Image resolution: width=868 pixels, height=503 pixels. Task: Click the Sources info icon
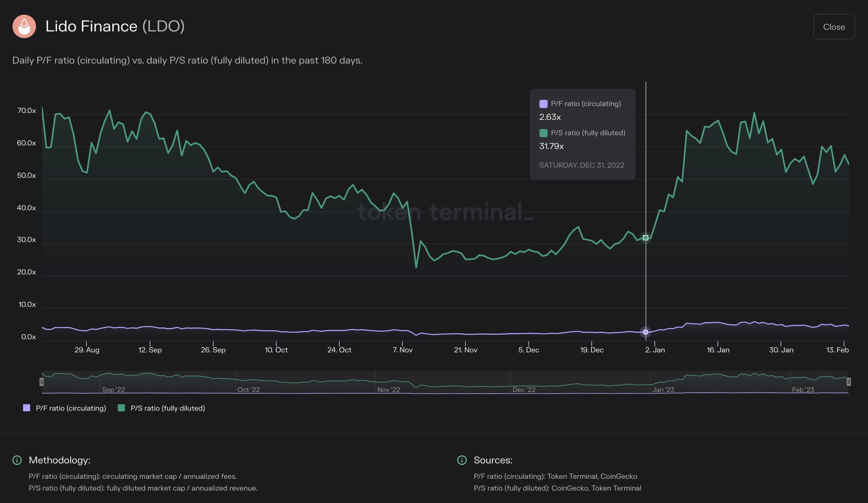462,460
